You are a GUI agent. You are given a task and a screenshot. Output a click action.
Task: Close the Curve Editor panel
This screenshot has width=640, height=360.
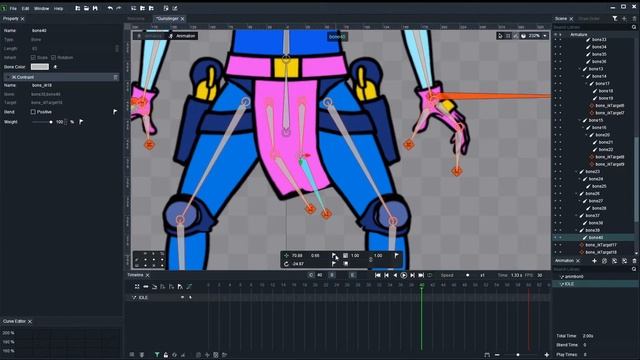30,322
